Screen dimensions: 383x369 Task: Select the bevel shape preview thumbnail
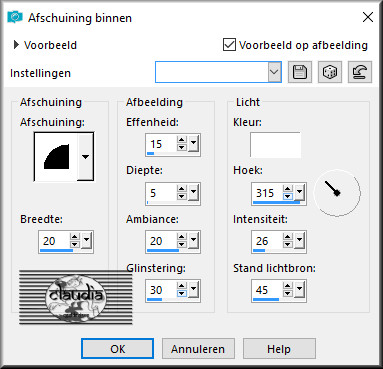click(x=56, y=157)
